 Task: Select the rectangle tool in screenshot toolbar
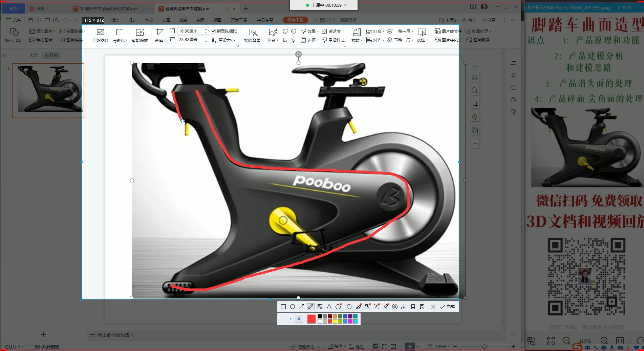(x=283, y=307)
